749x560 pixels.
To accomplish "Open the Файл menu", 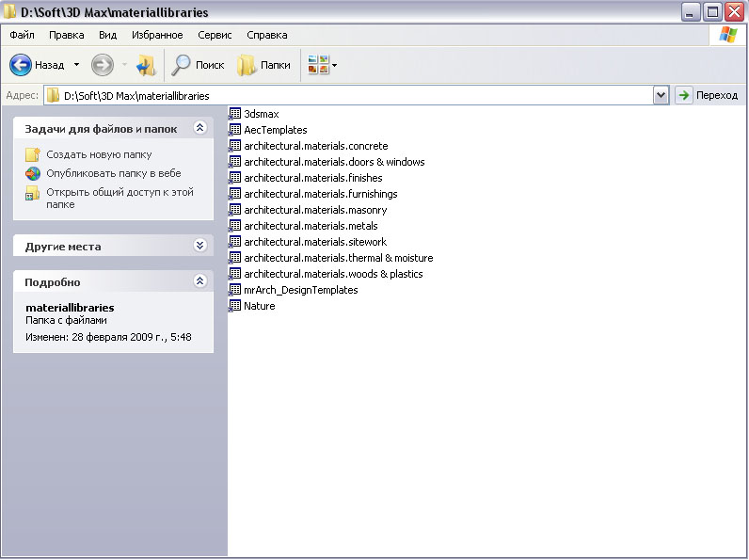I will [x=22, y=35].
